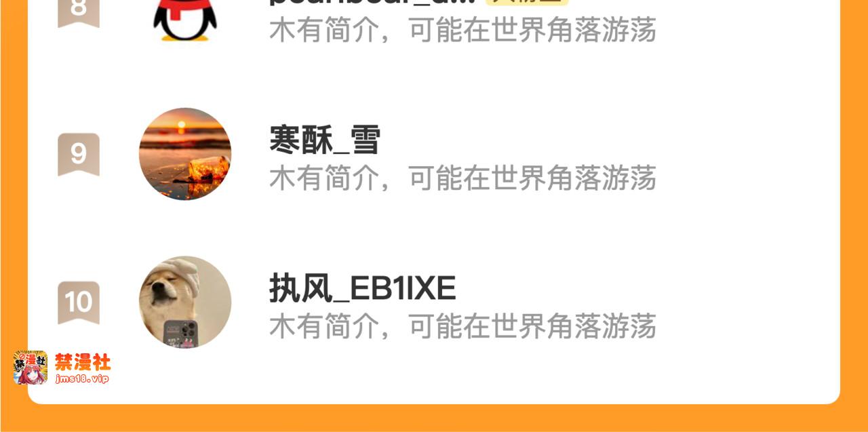Open the penguin avatar profile
Viewport: 868px width, 432px height.
pos(185,19)
